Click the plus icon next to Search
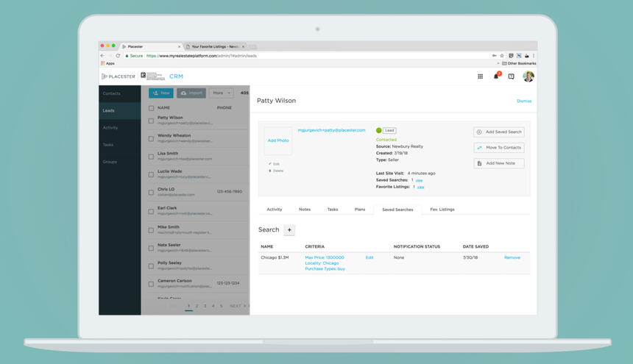 point(289,229)
